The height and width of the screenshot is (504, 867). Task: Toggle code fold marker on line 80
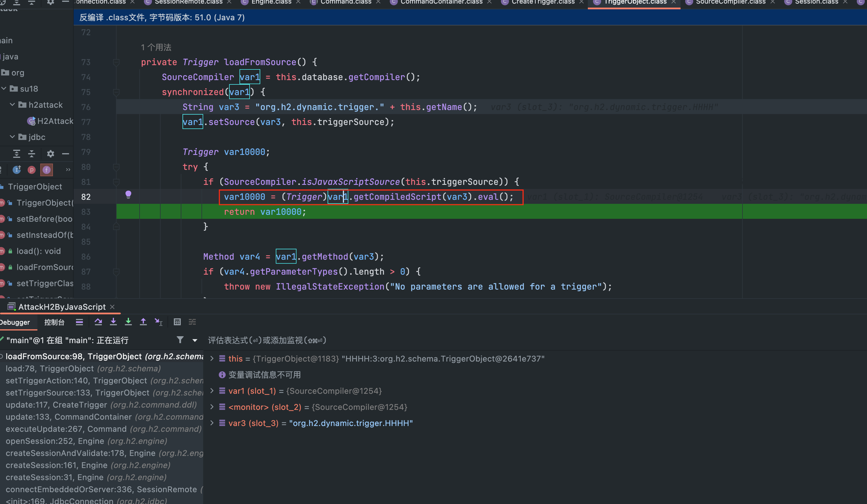point(116,167)
